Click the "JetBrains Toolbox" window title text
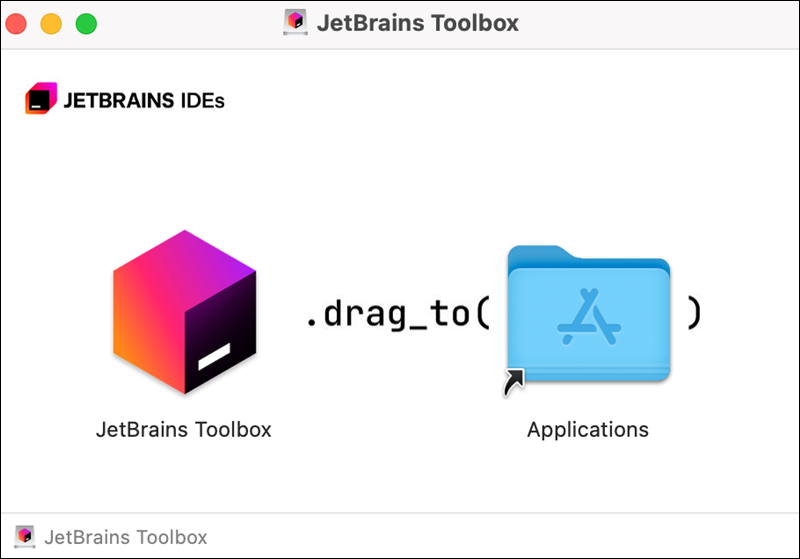The width and height of the screenshot is (800, 559). [x=418, y=23]
